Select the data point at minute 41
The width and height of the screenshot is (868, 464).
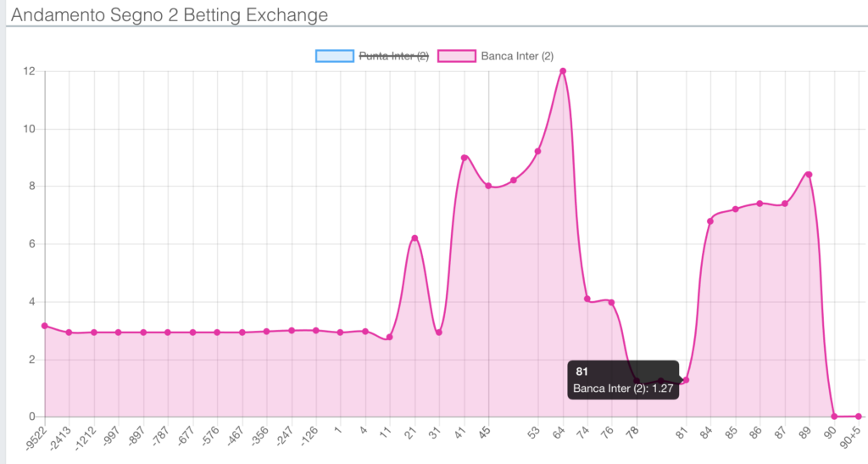pos(464,158)
